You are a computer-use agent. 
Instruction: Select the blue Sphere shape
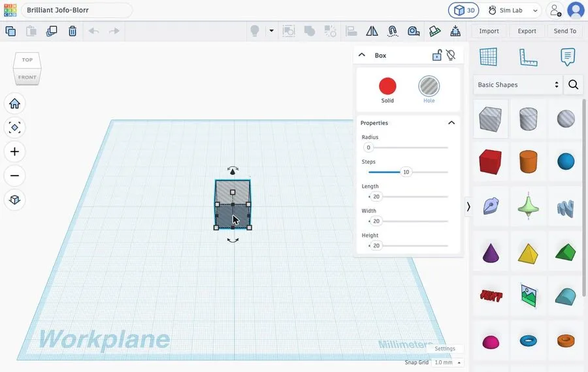[566, 162]
